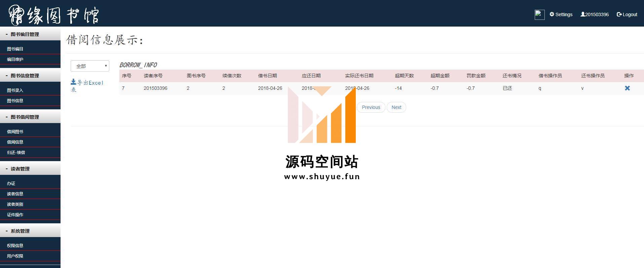Click the 实际还书日期 column header
Viewport: 644px width, 268px height.
[359, 76]
